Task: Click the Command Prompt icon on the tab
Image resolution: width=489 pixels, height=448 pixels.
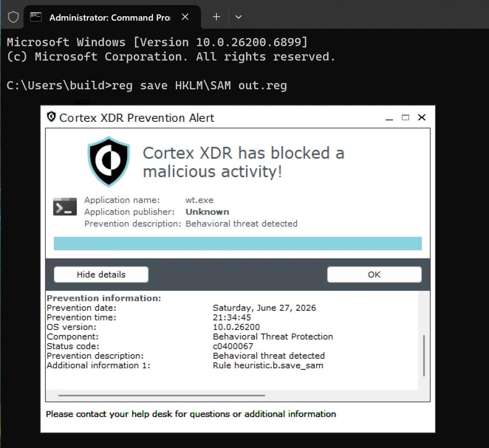Action: click(x=35, y=17)
